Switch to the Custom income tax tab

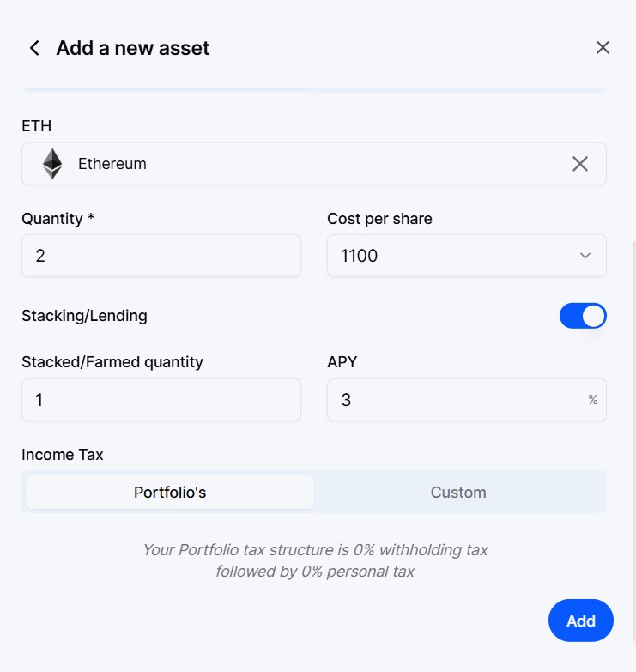click(x=458, y=492)
